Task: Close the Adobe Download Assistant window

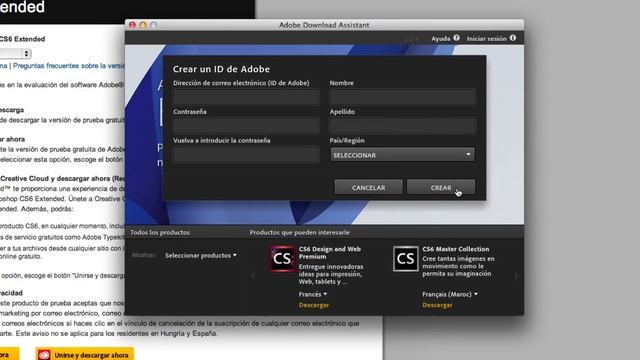Action: [132, 25]
